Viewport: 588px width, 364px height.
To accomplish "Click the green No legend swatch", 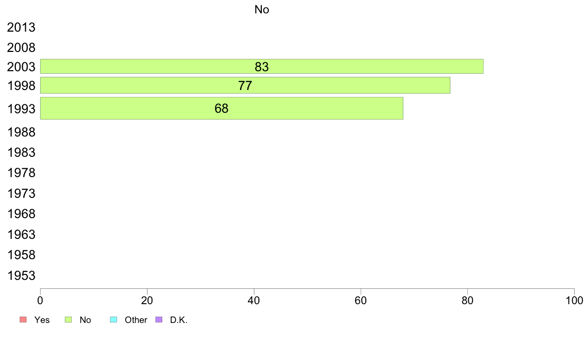I will (x=68, y=319).
